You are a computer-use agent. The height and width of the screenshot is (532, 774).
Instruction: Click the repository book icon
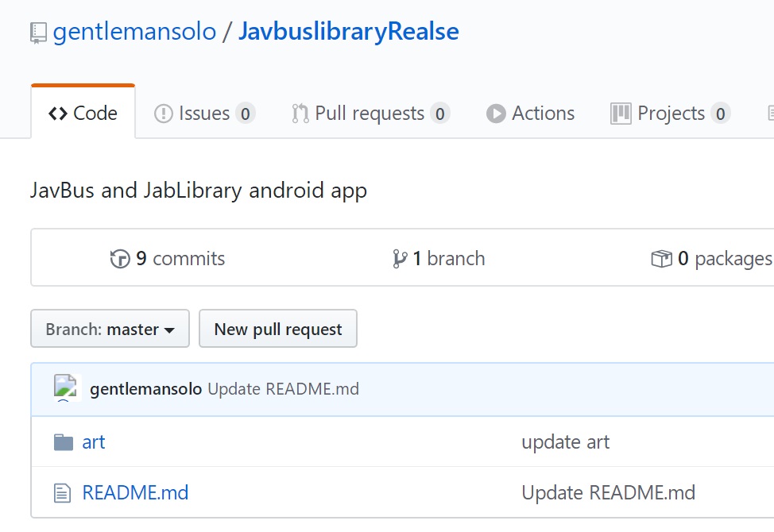(x=38, y=33)
